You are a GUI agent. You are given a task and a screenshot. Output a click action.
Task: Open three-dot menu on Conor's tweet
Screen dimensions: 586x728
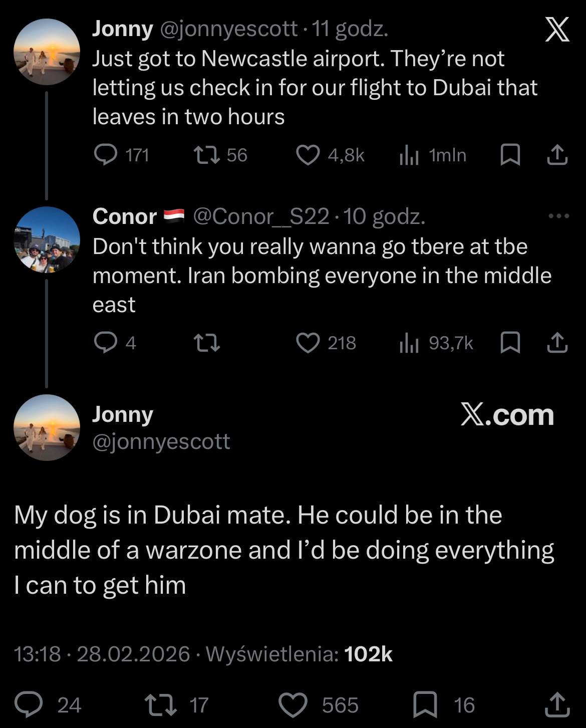coord(558,216)
